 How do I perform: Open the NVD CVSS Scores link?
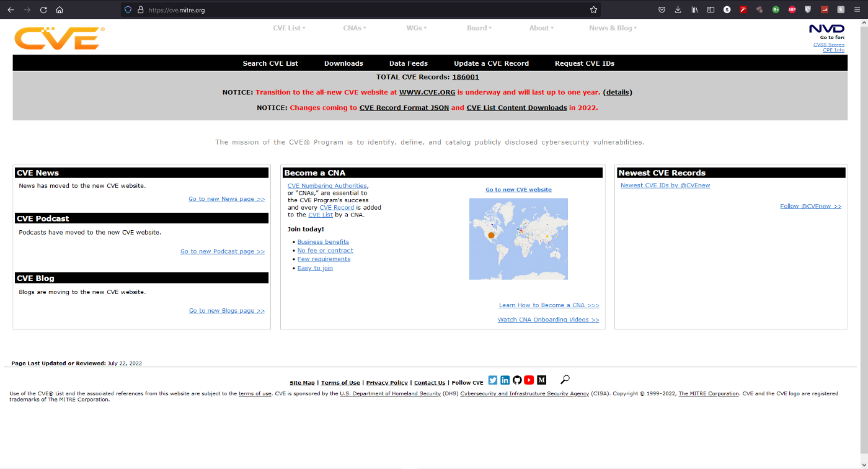[829, 45]
